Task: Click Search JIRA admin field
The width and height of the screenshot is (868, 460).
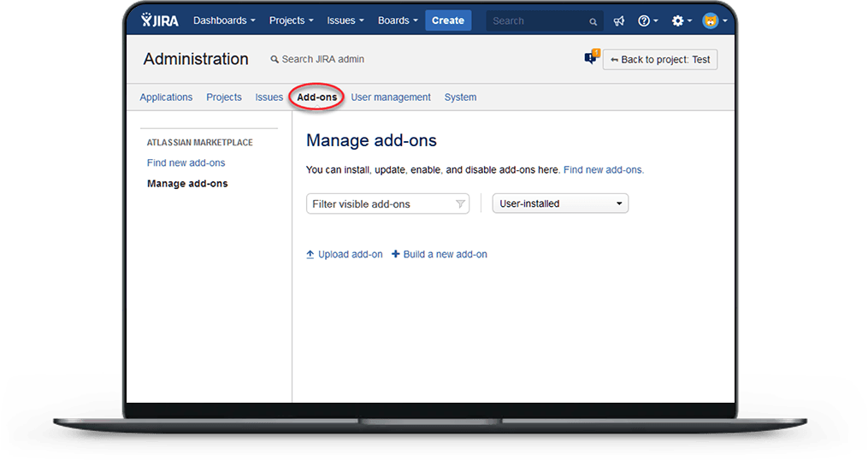Action: tap(317, 59)
